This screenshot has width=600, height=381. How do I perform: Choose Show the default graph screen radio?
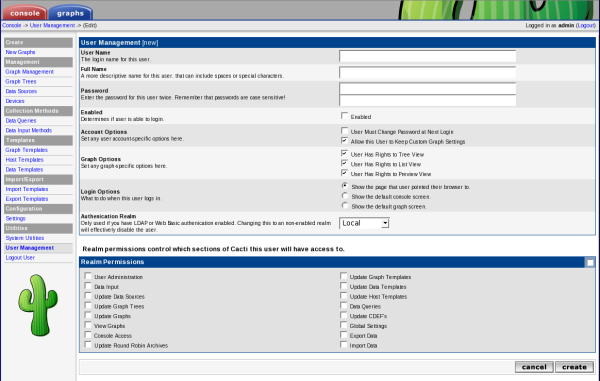click(x=345, y=205)
